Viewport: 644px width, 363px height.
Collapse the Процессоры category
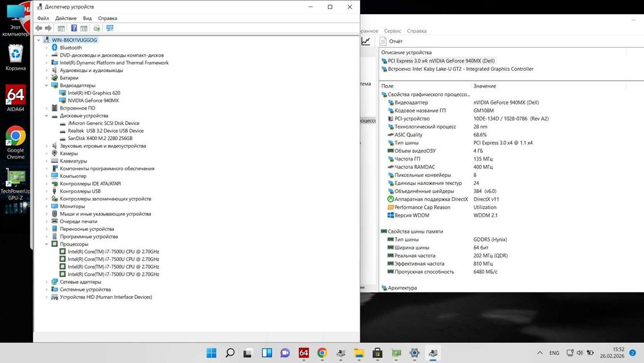pos(46,244)
